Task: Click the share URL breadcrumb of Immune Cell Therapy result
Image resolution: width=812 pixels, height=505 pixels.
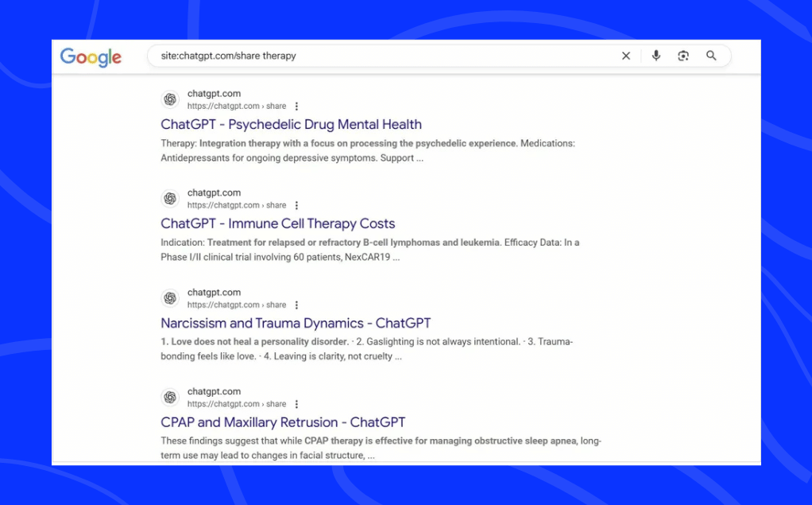Action: pos(237,205)
